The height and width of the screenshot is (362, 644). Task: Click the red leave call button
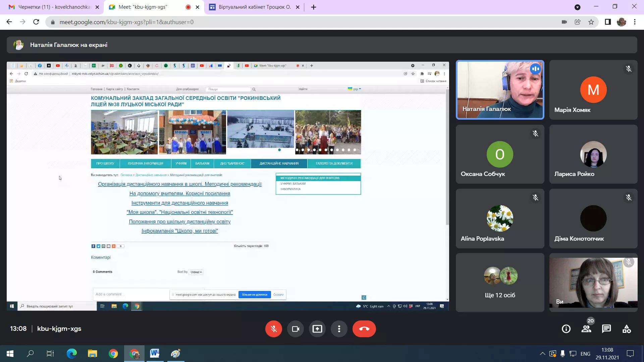click(x=364, y=329)
